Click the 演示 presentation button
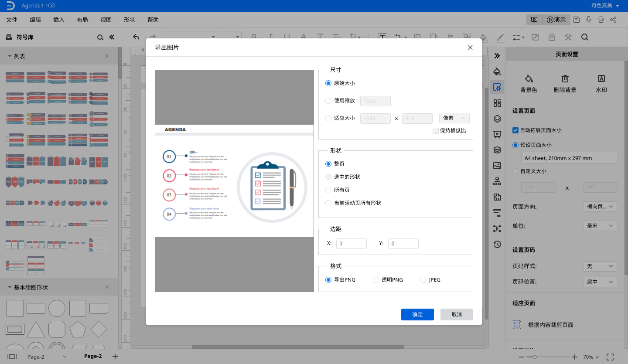The width and height of the screenshot is (628, 364). [556, 20]
